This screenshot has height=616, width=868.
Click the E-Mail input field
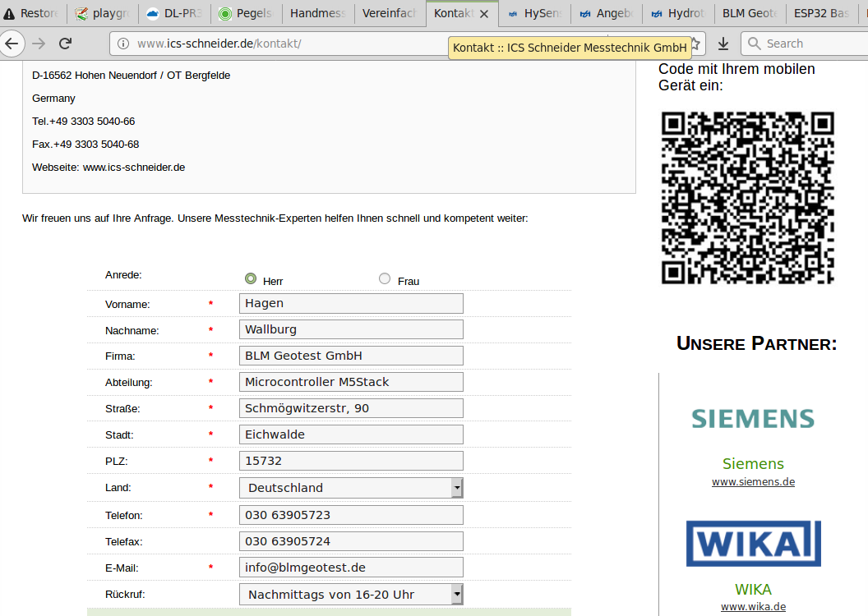[351, 568]
